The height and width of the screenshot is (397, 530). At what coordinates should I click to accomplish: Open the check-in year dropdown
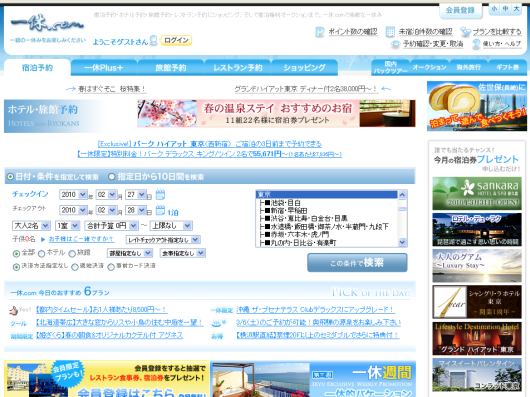point(74,195)
